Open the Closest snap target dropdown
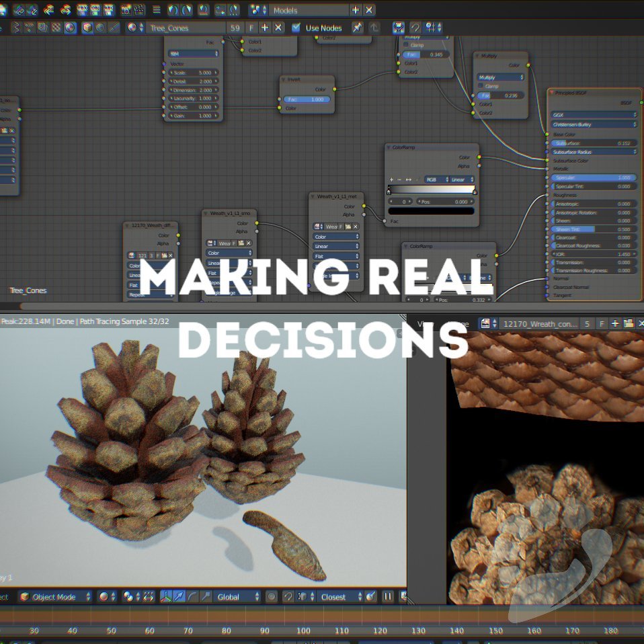The width and height of the screenshot is (644, 644). click(339, 597)
